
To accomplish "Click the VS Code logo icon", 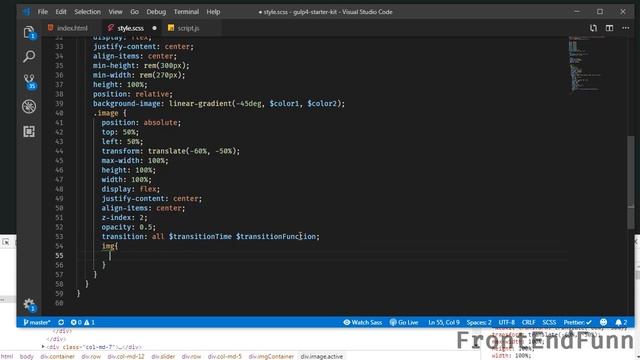I will (27, 12).
